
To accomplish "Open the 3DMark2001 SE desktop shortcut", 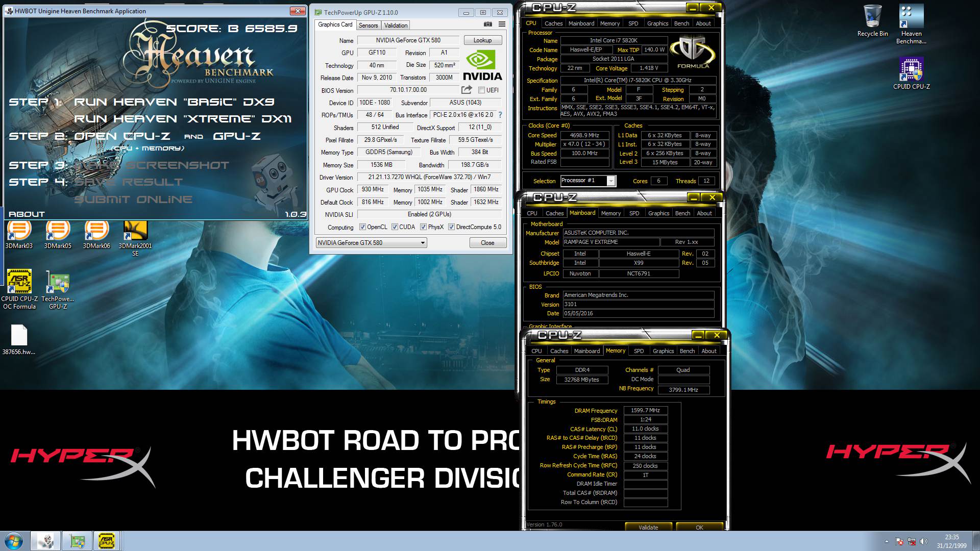I will 135,238.
